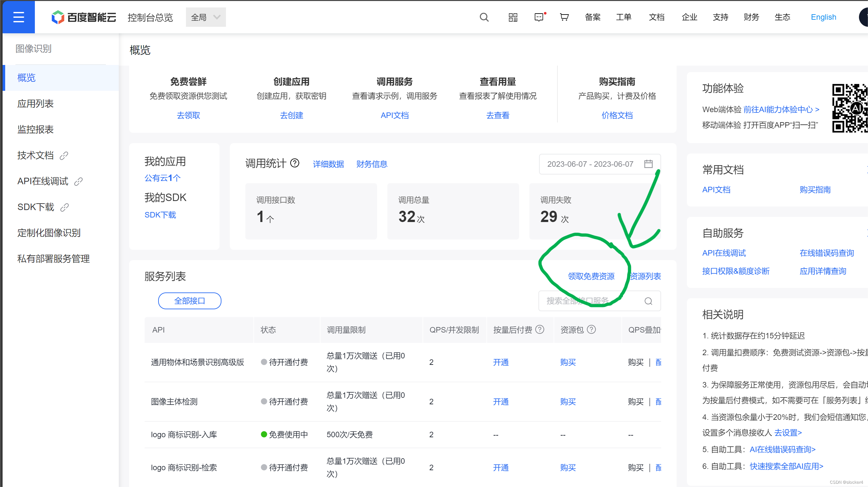Expand the 全局 region dropdown

(x=206, y=17)
